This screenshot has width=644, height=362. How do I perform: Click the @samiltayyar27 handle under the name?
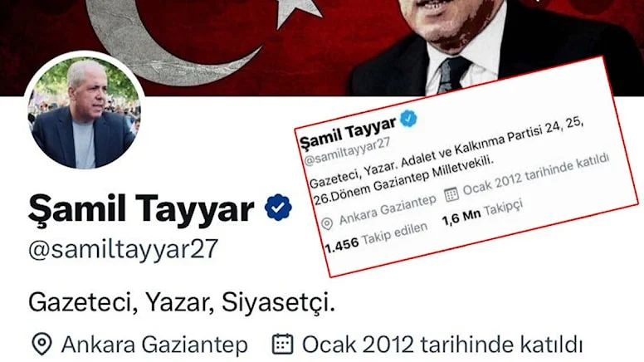tap(123, 249)
